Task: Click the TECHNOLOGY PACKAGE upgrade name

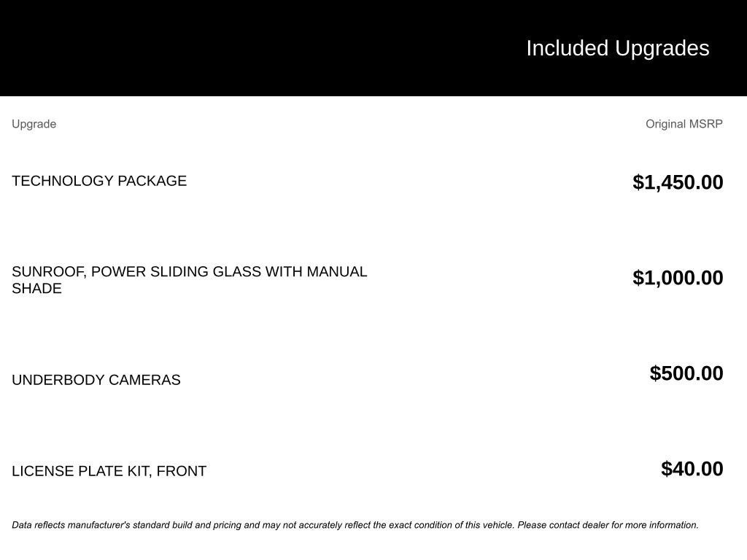Action: [99, 181]
